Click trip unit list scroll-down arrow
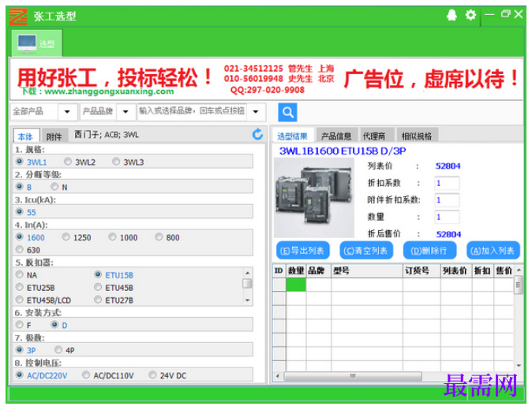 point(248,300)
